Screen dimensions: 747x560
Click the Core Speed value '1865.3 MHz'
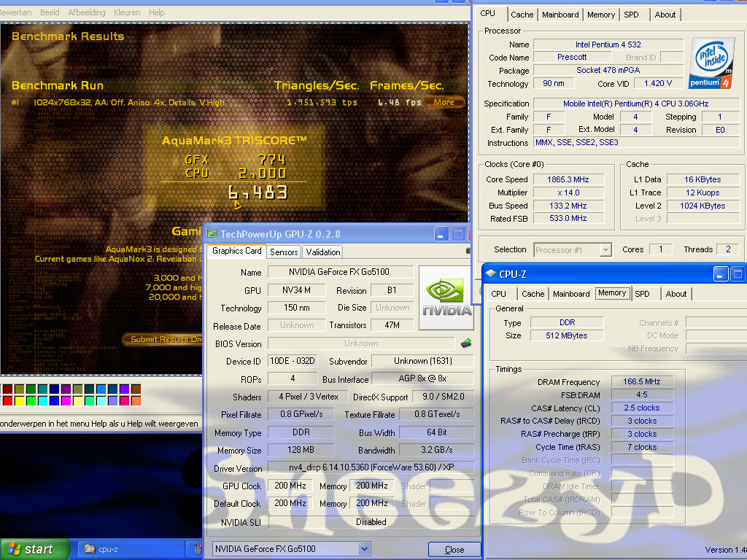568,179
